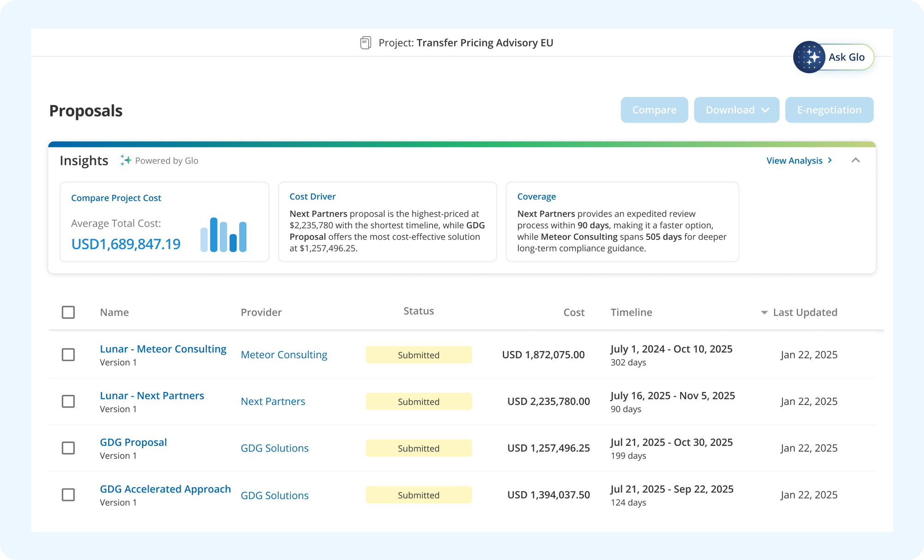Viewport: 924px width, 560px height.
Task: Expand the Lunar - Next Partners row checkbox
Action: (x=68, y=401)
